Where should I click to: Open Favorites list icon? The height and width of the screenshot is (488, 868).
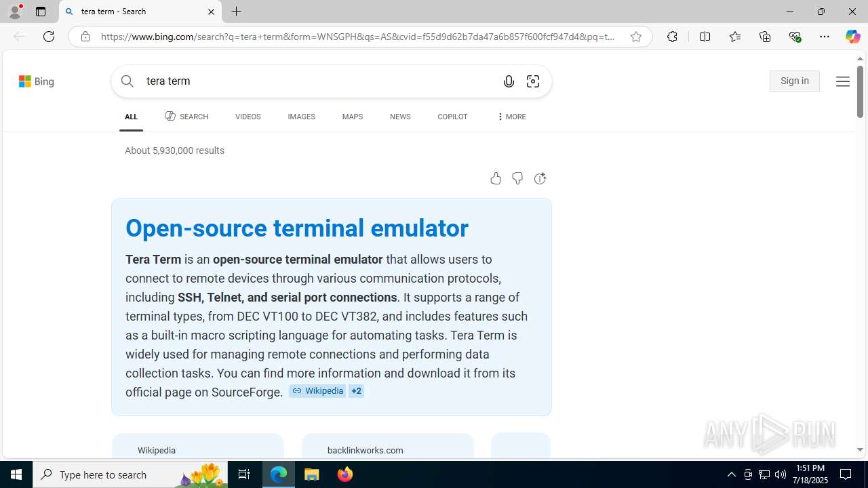(x=735, y=37)
